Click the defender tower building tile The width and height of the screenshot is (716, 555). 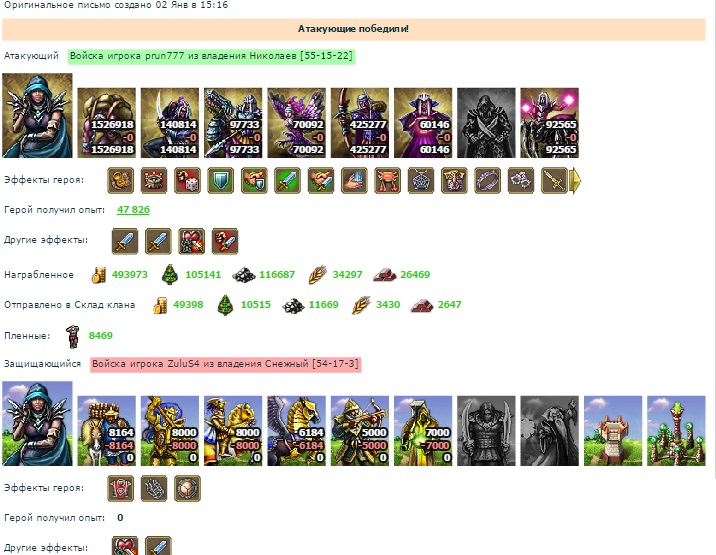tap(613, 431)
